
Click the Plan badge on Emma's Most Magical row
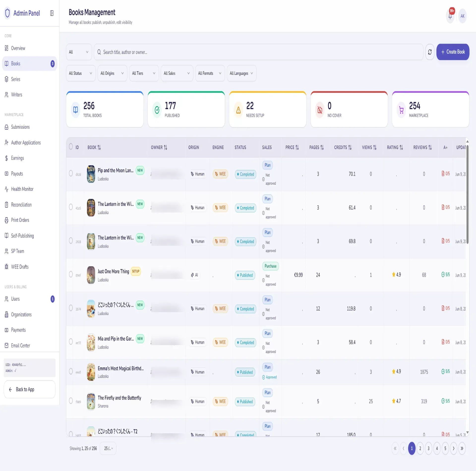[x=268, y=367]
